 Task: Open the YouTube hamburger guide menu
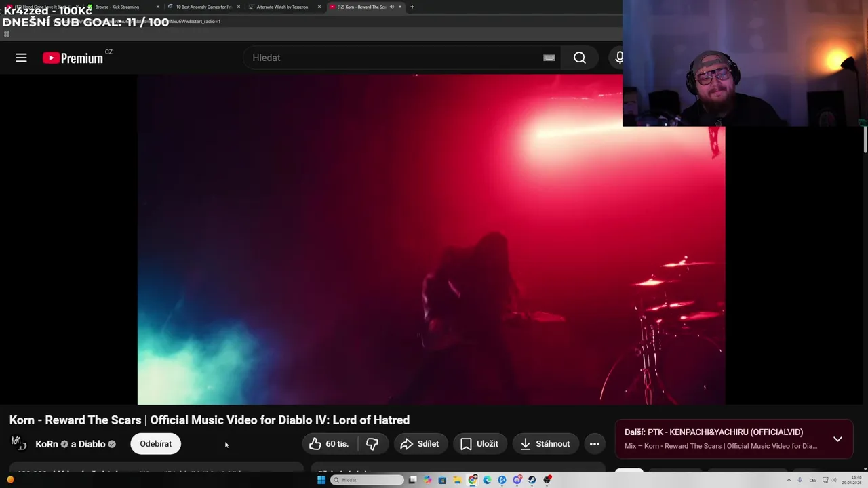(21, 58)
